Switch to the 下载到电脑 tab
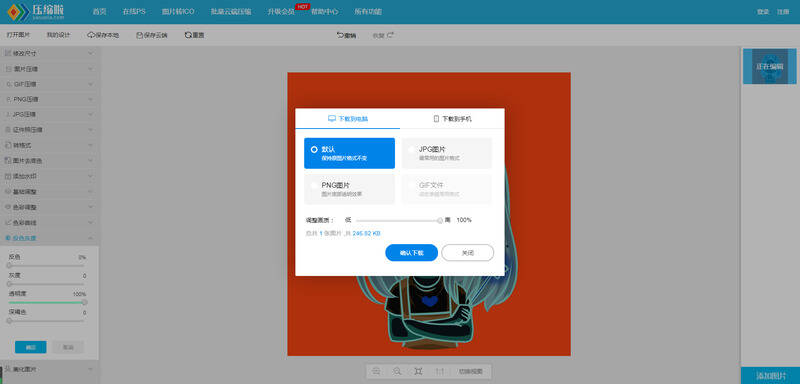 347,118
